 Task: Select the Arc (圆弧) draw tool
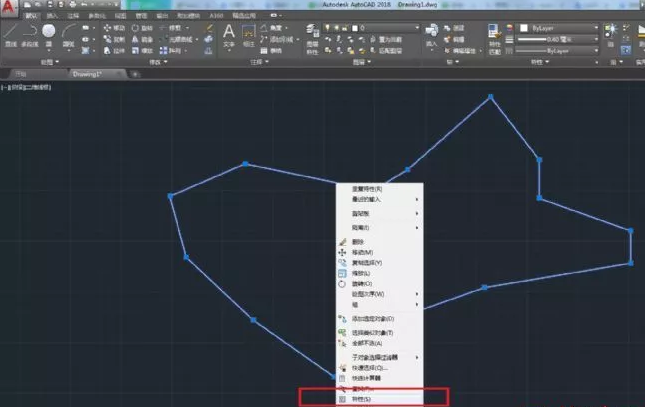coord(68,35)
